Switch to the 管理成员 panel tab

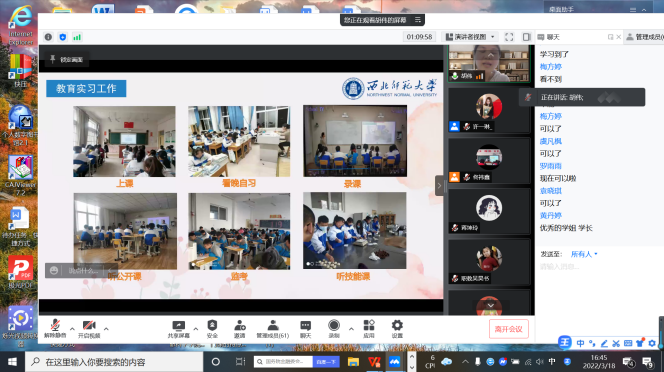click(645, 37)
